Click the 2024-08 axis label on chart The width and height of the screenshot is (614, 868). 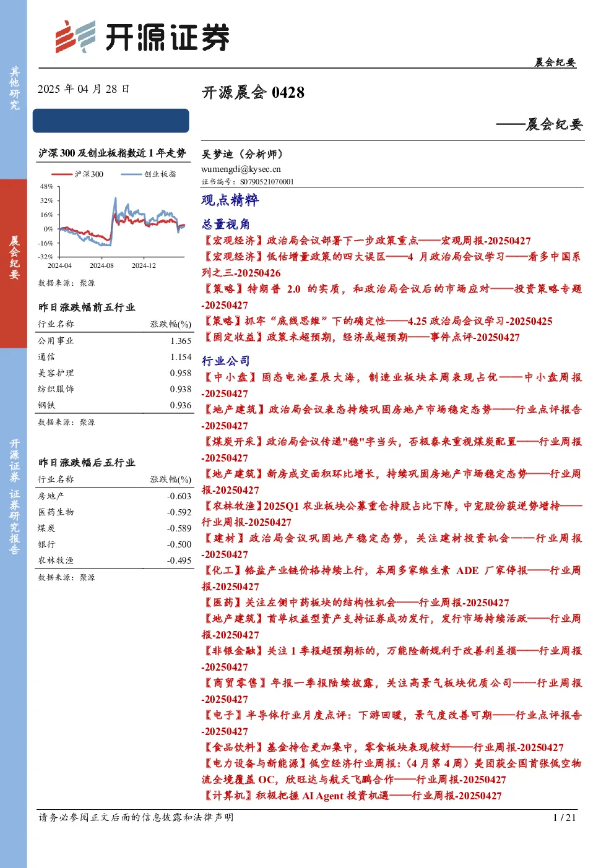point(102,265)
